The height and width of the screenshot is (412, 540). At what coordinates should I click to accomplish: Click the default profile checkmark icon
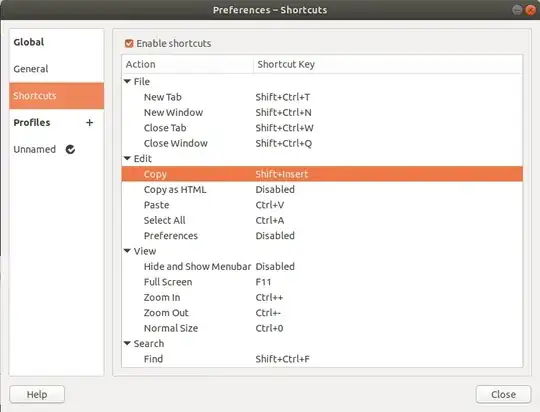(70, 150)
